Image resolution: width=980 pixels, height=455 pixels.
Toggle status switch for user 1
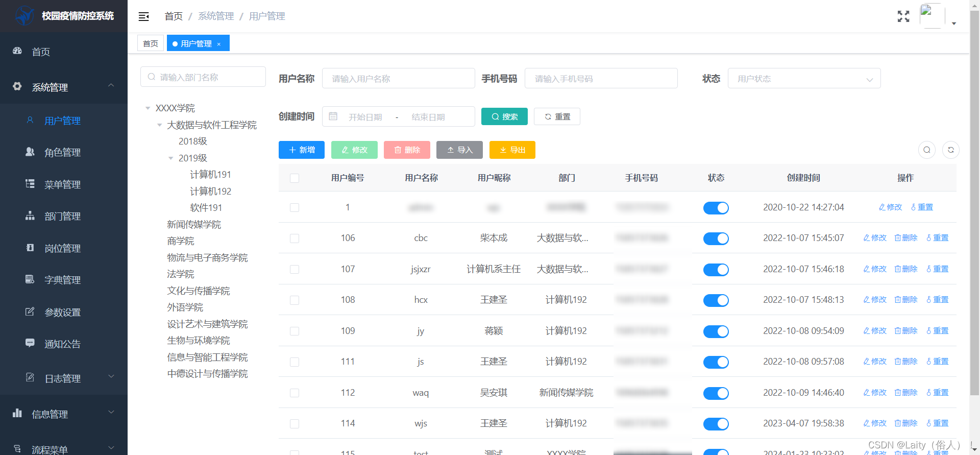point(716,208)
